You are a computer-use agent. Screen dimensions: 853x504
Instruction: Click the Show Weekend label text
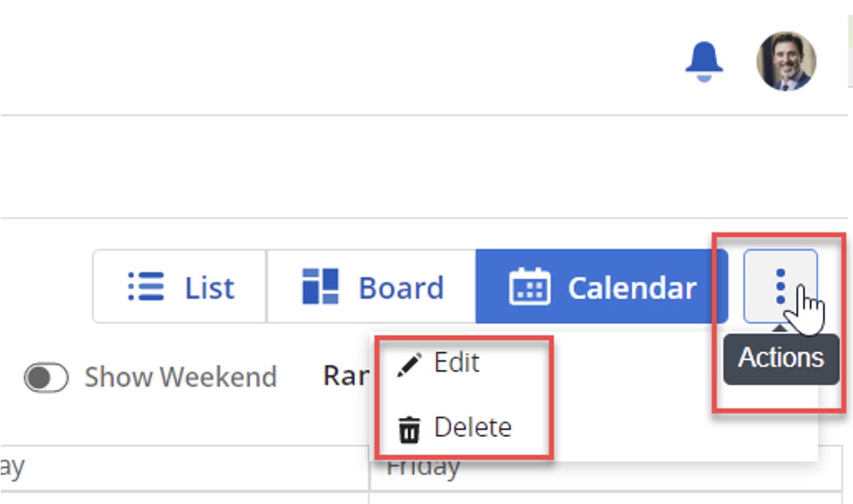pyautogui.click(x=180, y=377)
